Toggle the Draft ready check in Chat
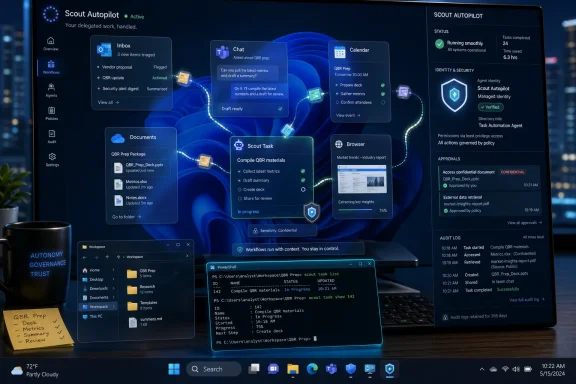 point(280,109)
